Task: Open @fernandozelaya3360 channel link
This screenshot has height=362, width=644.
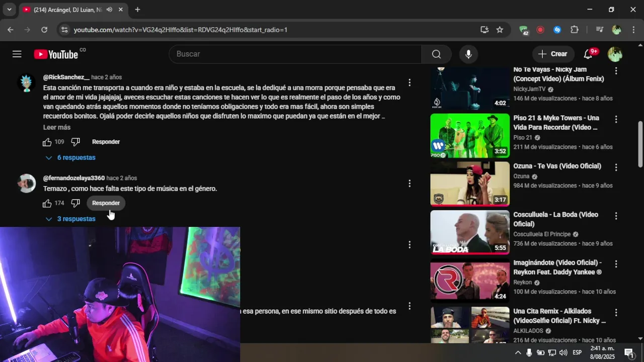Action: (x=74, y=178)
